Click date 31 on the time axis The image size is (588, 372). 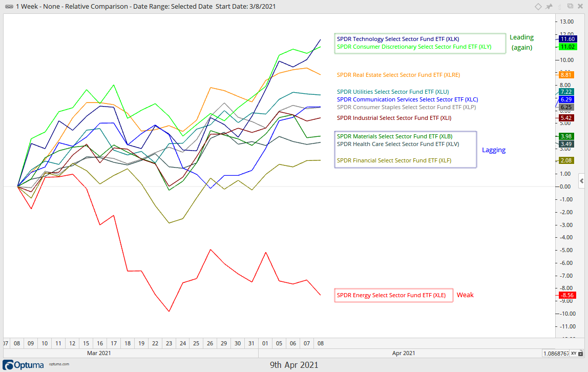tap(251, 343)
